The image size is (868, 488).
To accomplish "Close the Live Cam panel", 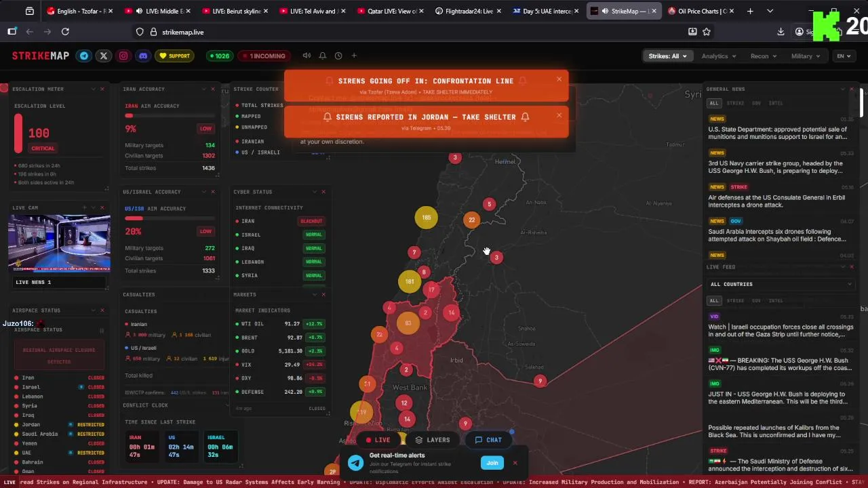I will (102, 207).
